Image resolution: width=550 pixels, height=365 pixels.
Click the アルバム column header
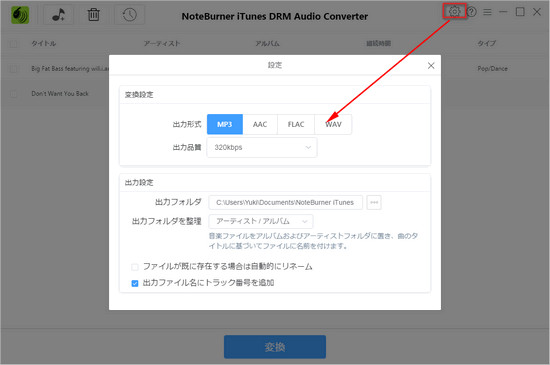[267, 43]
